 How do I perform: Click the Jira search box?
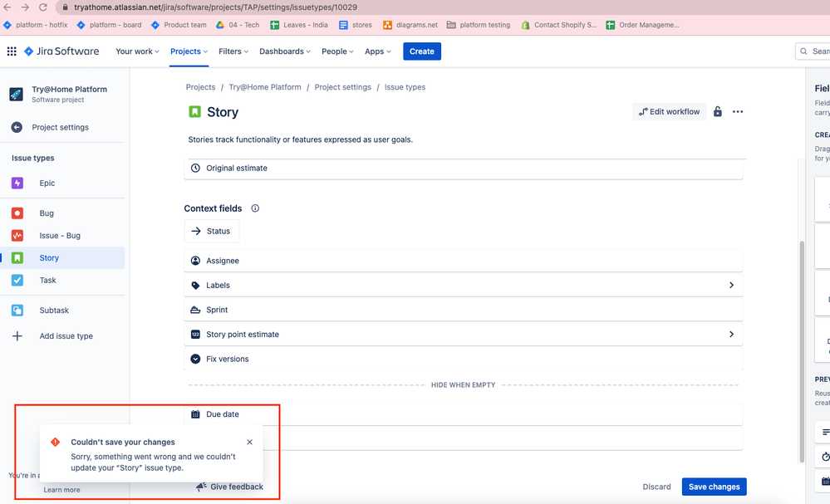tap(813, 51)
